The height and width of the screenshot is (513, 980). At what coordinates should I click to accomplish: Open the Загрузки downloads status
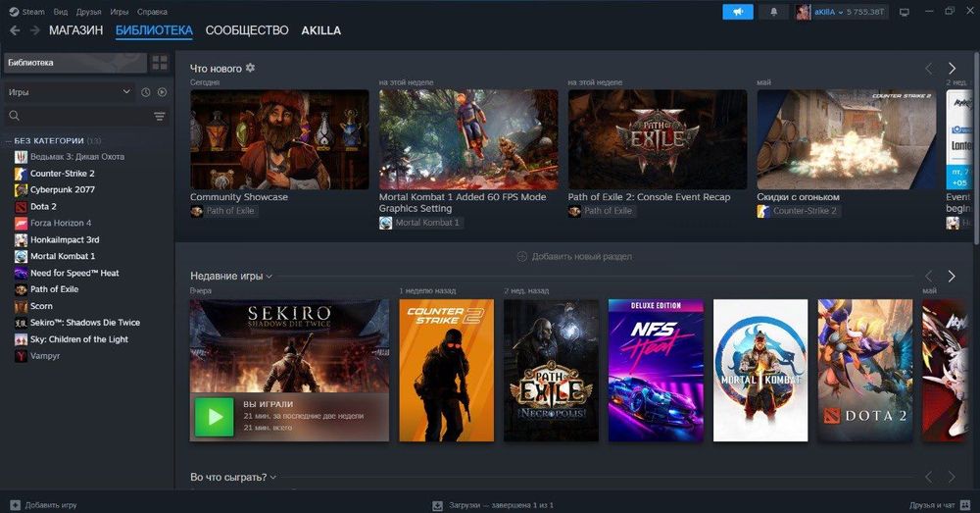[x=493, y=505]
